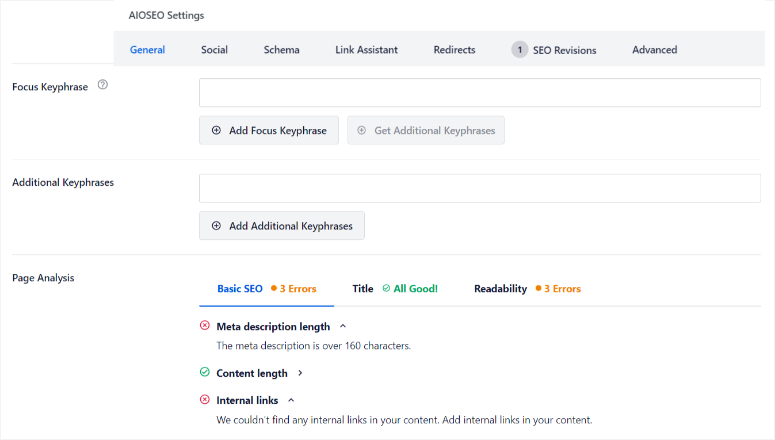This screenshot has width=775, height=440.
Task: Click into the Focus Keyphrase text field
Action: click(480, 93)
